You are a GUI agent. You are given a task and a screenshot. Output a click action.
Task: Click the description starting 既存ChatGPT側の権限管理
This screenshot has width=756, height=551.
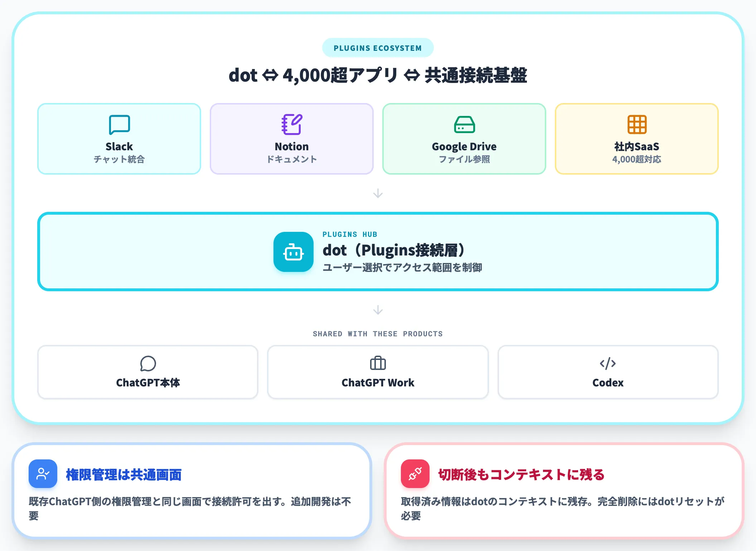190,508
